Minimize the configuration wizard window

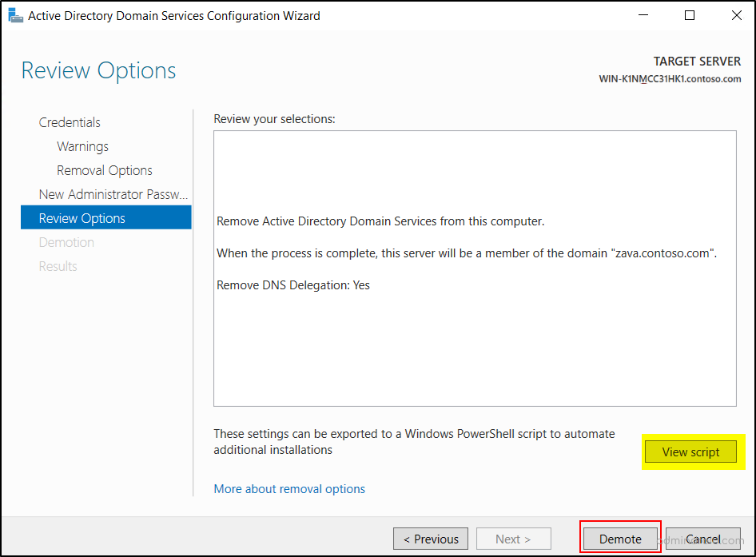tap(643, 15)
